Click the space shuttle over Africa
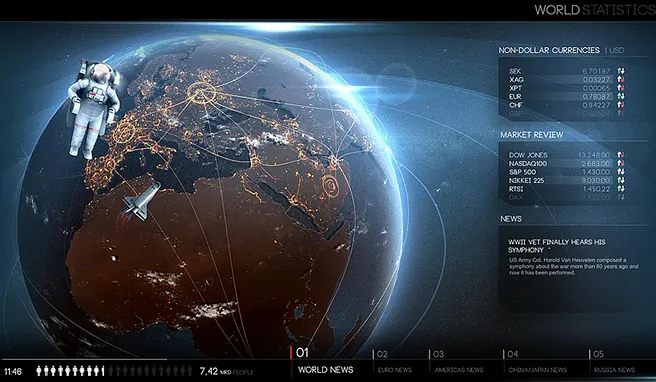The height and width of the screenshot is (382, 656). (x=141, y=201)
